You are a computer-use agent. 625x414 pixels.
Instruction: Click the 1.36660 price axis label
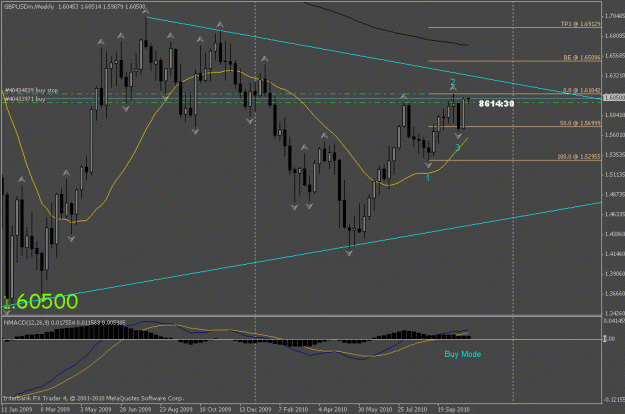(x=614, y=294)
